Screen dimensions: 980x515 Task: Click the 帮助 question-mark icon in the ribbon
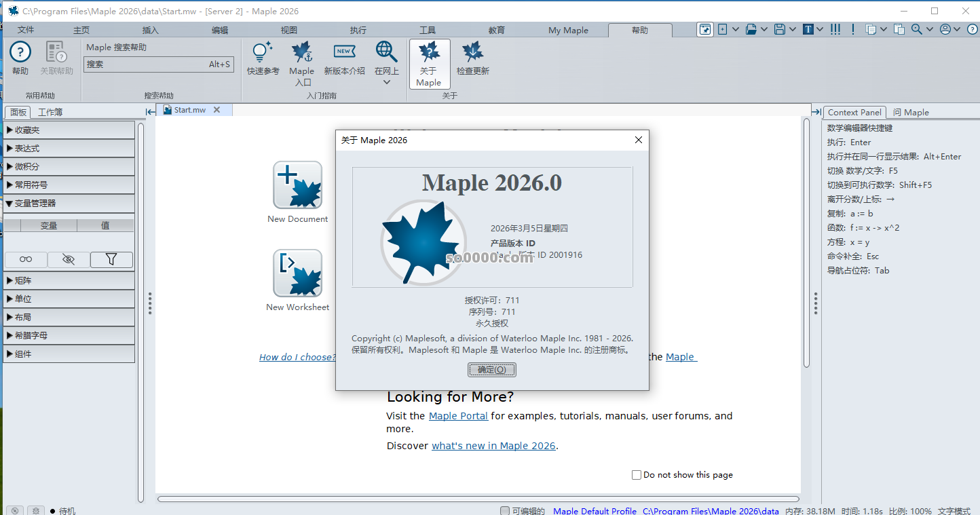[x=20, y=52]
